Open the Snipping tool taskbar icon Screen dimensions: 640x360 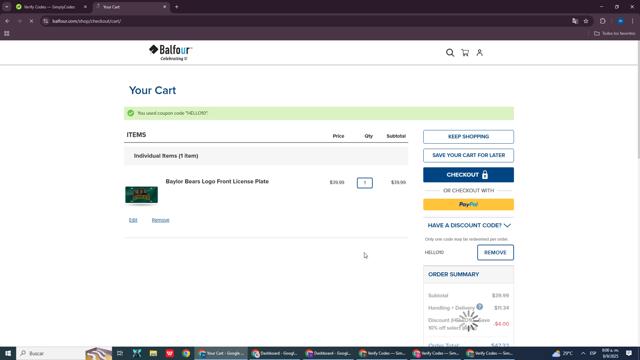pos(137,353)
